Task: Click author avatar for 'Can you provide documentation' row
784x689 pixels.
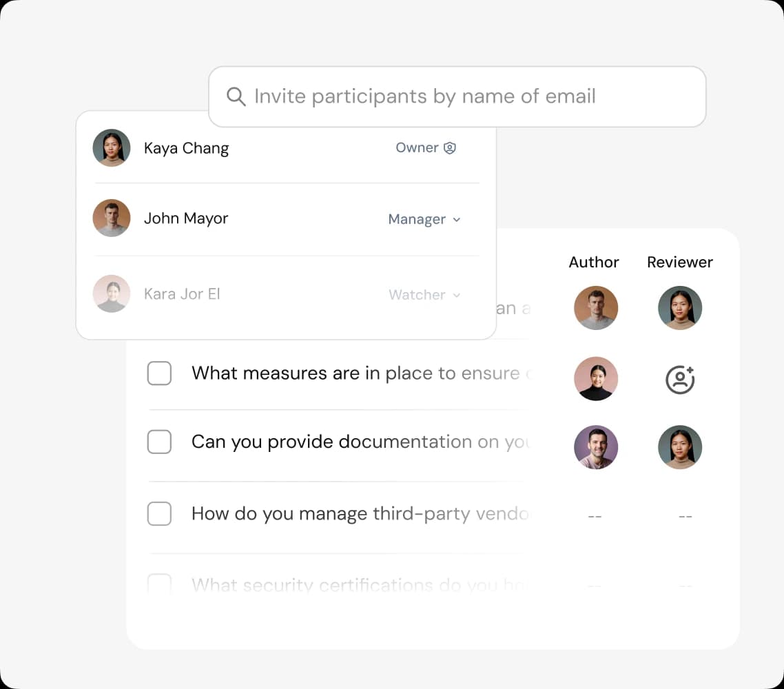Action: click(595, 447)
